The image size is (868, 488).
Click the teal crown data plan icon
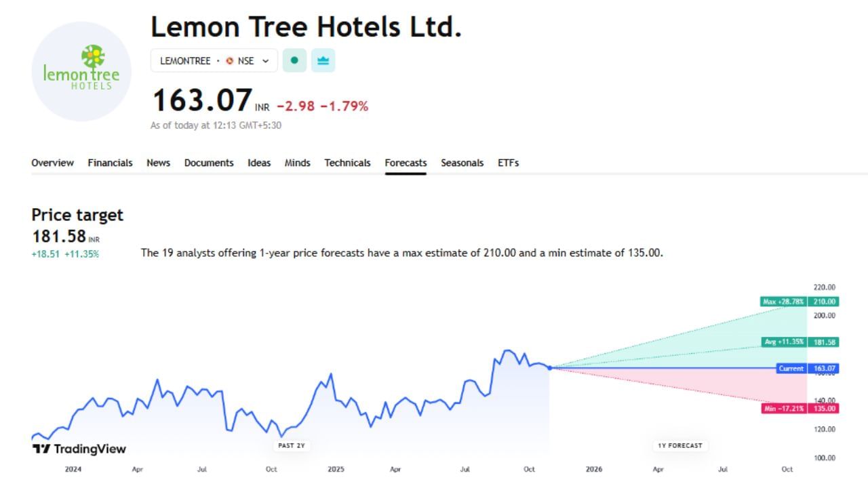[323, 60]
